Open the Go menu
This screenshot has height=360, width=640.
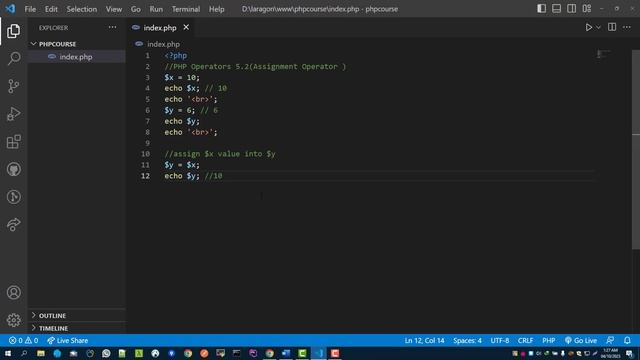pyautogui.click(x=136, y=9)
